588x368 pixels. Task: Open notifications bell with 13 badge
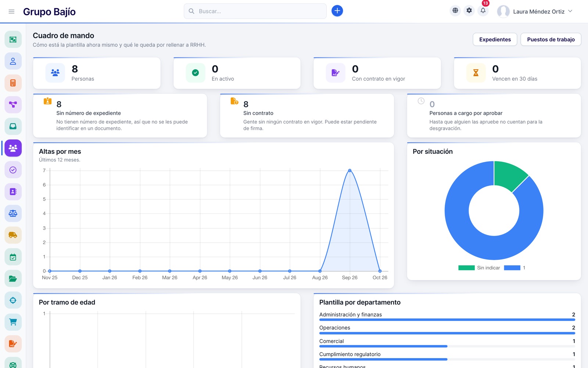[483, 11]
